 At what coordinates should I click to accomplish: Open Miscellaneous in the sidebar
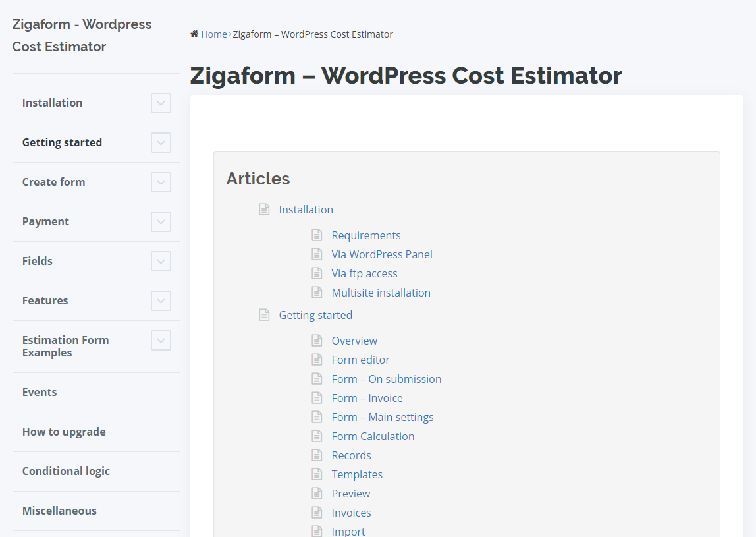click(59, 511)
